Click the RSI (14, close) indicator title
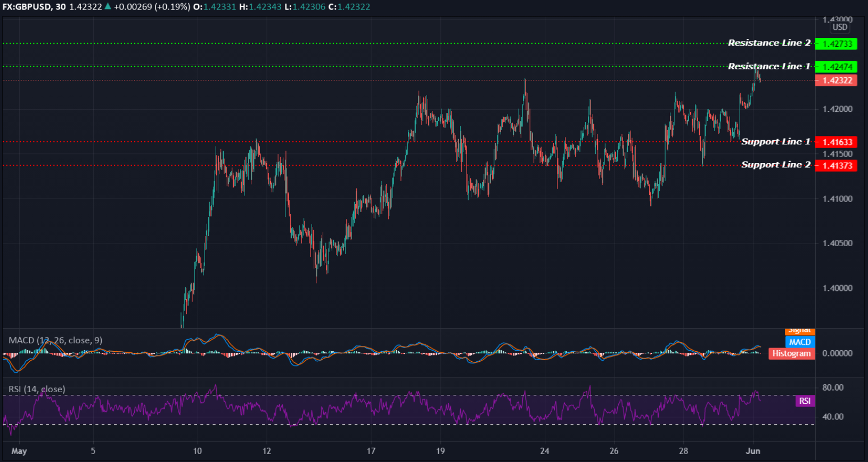The width and height of the screenshot is (868, 462). point(37,389)
